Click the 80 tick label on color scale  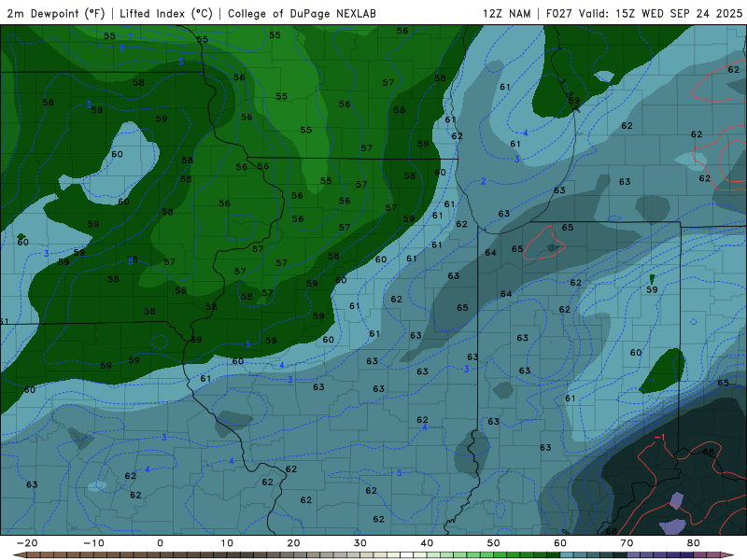694,543
